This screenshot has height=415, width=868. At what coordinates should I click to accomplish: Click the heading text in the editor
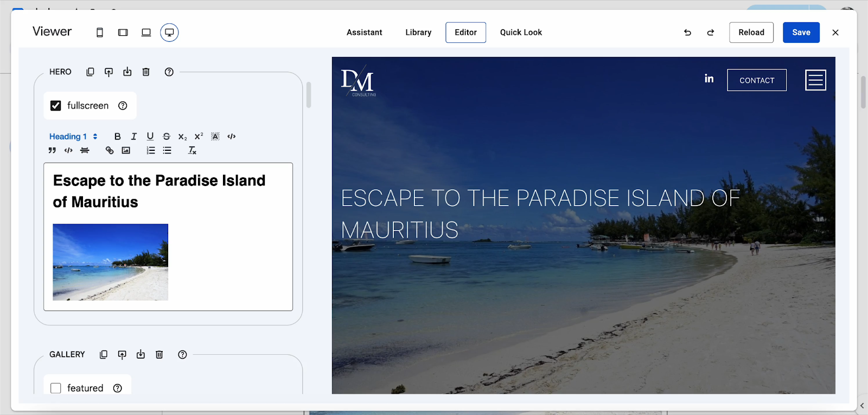pyautogui.click(x=159, y=191)
